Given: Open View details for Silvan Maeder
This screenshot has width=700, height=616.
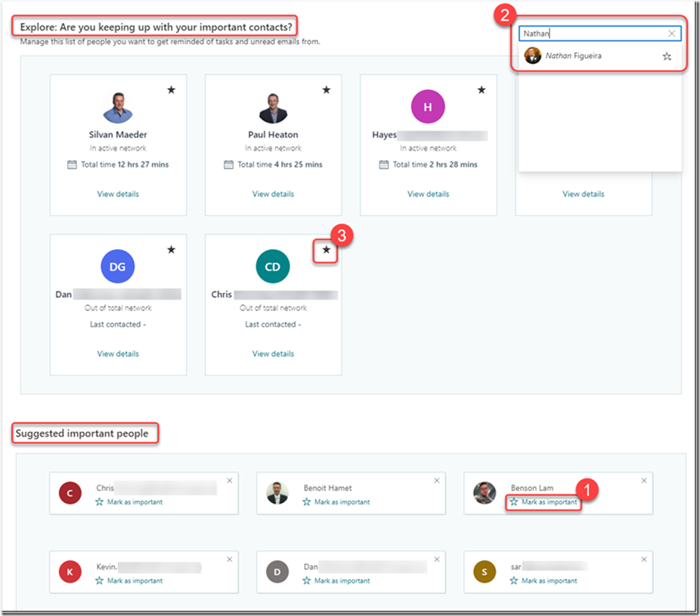Looking at the screenshot, I should pyautogui.click(x=118, y=194).
